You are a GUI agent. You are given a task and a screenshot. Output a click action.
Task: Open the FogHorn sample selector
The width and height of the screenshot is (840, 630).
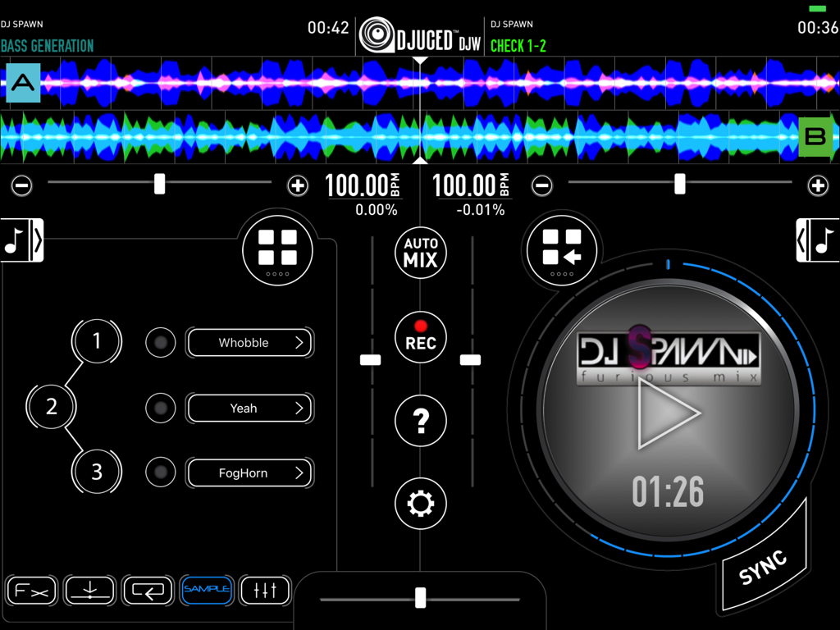click(250, 472)
